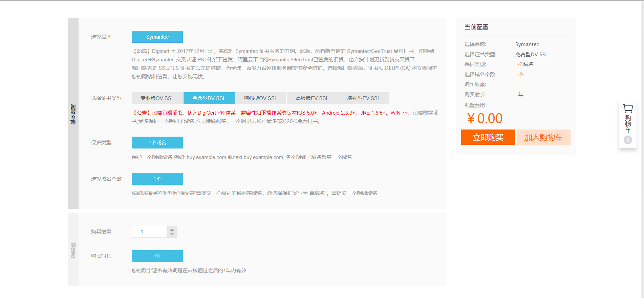Click the 立即购买 buy now button

[488, 137]
